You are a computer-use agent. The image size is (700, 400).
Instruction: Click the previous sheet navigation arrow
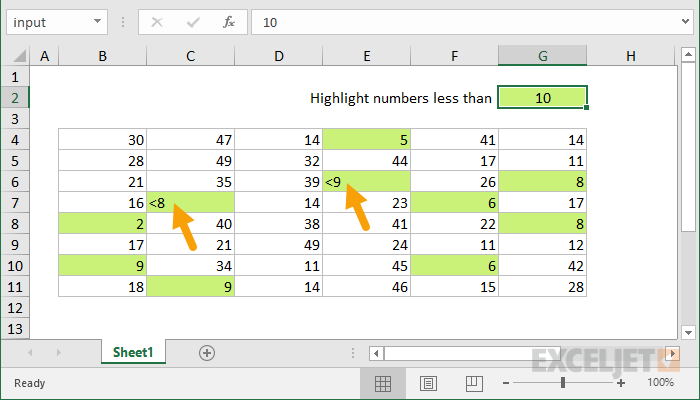point(30,353)
